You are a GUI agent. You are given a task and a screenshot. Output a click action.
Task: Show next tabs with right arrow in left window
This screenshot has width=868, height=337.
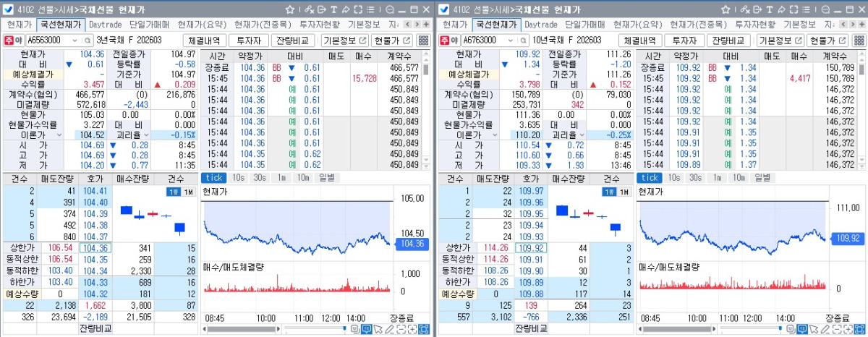[x=417, y=24]
